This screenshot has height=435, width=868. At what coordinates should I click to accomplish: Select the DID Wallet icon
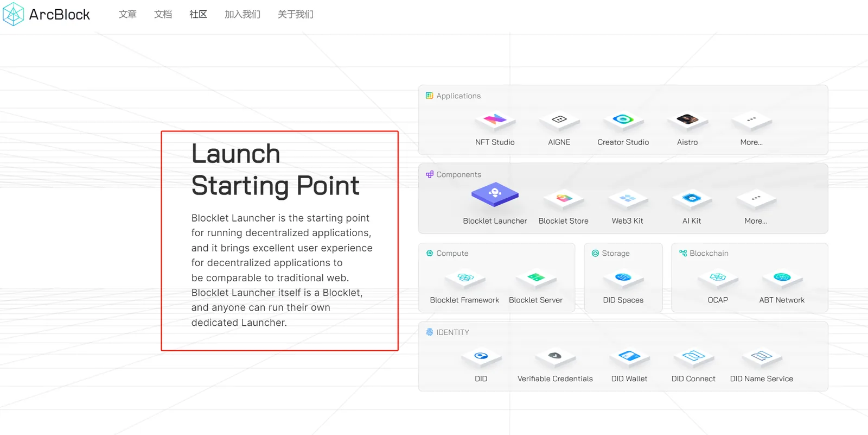[x=629, y=357]
